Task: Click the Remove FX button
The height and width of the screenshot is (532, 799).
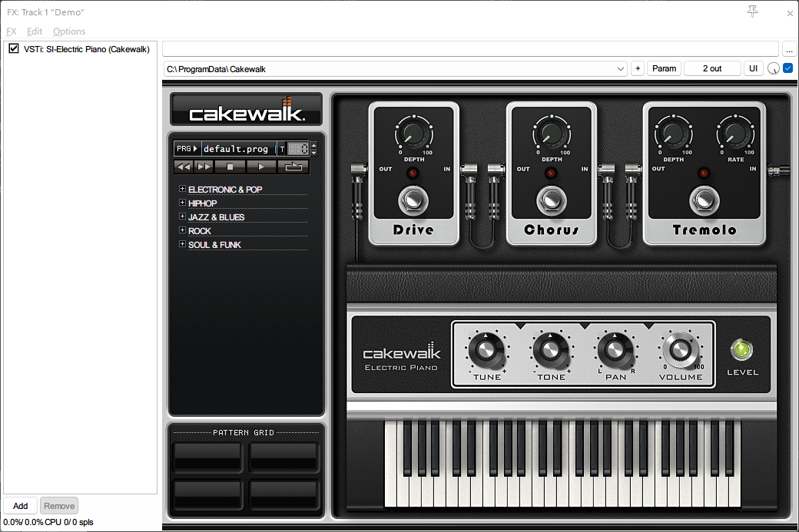Action: (x=59, y=506)
